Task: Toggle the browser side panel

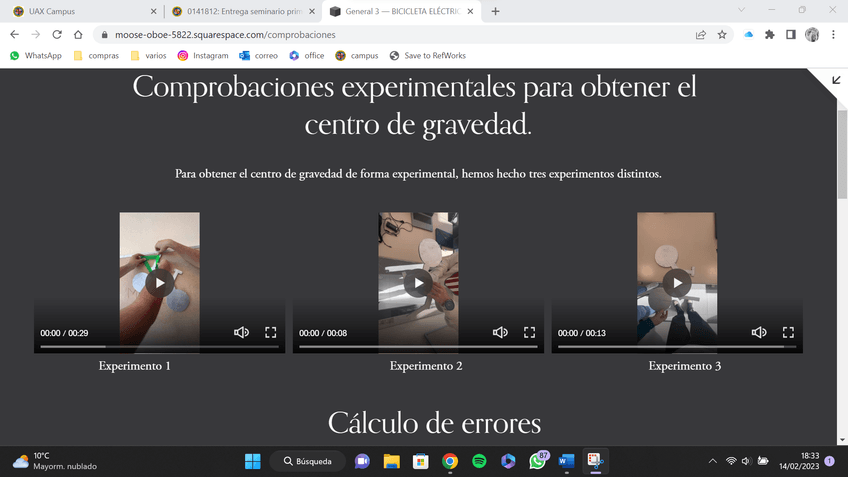Action: point(791,35)
